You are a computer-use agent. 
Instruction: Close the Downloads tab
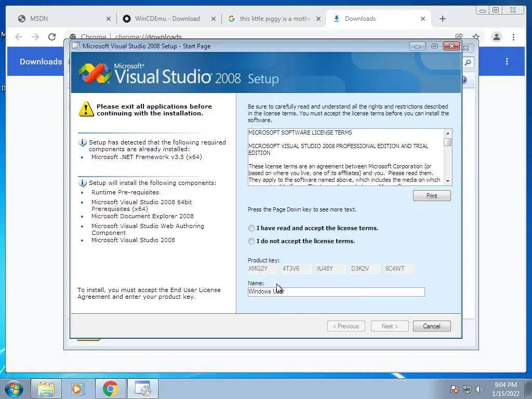[423, 19]
